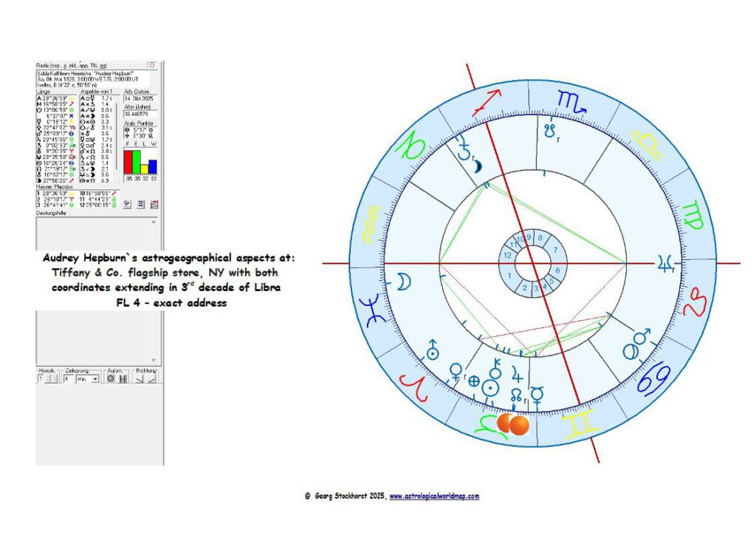Screen dimensions: 756x535
Task: Choose the forward arrow in Richtung group
Action: (151, 379)
